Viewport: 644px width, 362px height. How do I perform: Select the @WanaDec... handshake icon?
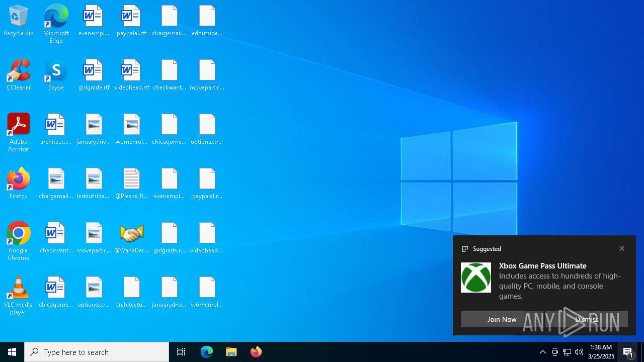132,238
